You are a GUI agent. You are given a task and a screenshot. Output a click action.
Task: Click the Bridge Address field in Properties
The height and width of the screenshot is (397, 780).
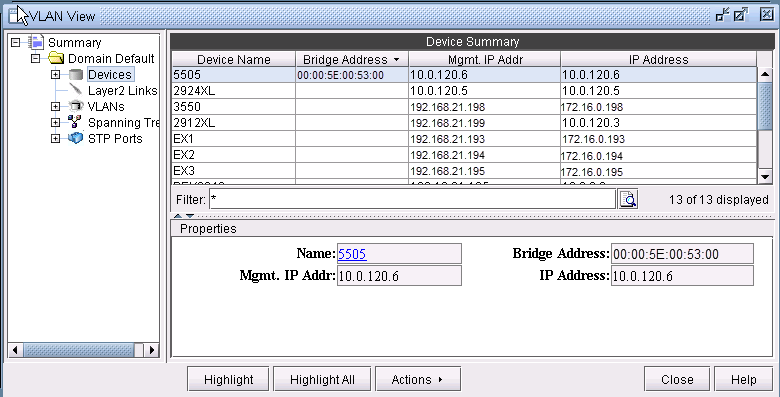tap(682, 254)
